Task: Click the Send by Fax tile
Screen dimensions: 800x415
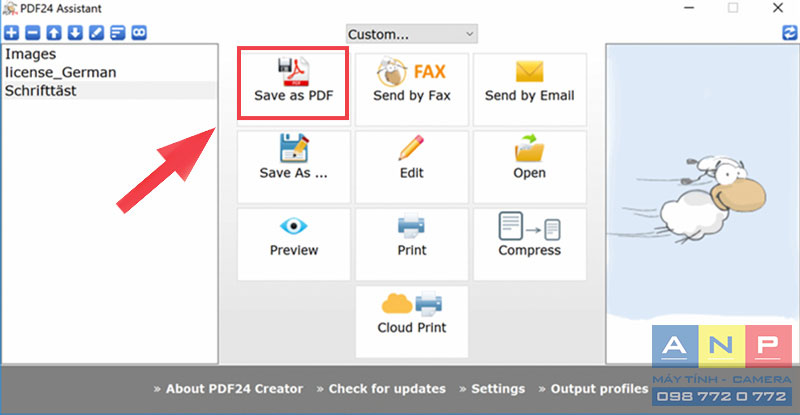Action: [412, 89]
